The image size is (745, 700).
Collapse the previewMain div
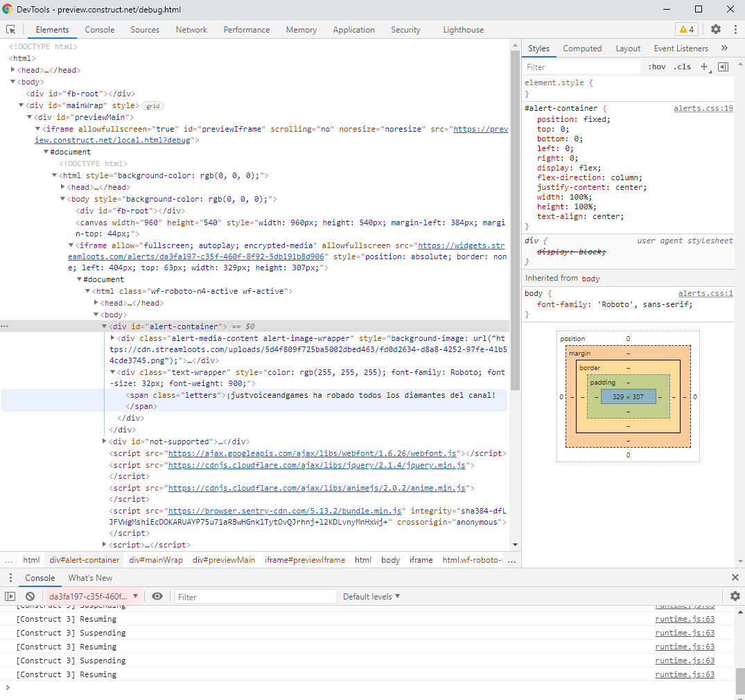click(30, 117)
